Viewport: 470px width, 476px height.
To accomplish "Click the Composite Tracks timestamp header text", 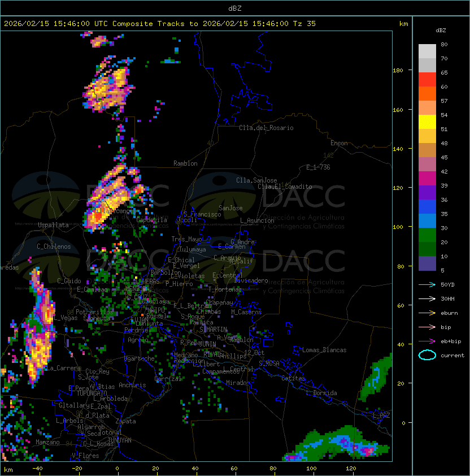I will 160,24.
